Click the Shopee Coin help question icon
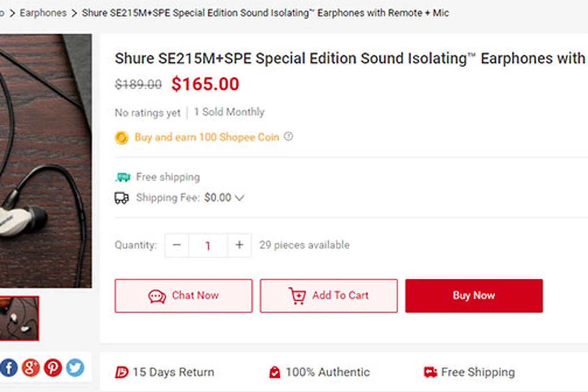Screen dimensions: 588x392 tap(288, 136)
